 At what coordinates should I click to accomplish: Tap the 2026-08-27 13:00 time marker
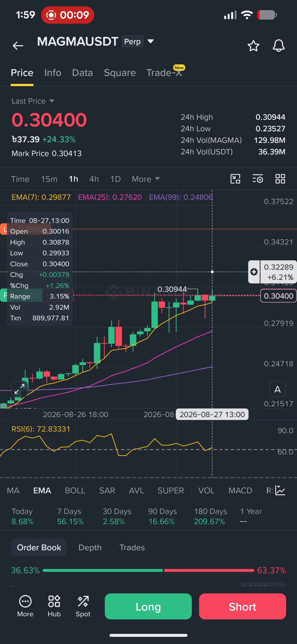[212, 414]
